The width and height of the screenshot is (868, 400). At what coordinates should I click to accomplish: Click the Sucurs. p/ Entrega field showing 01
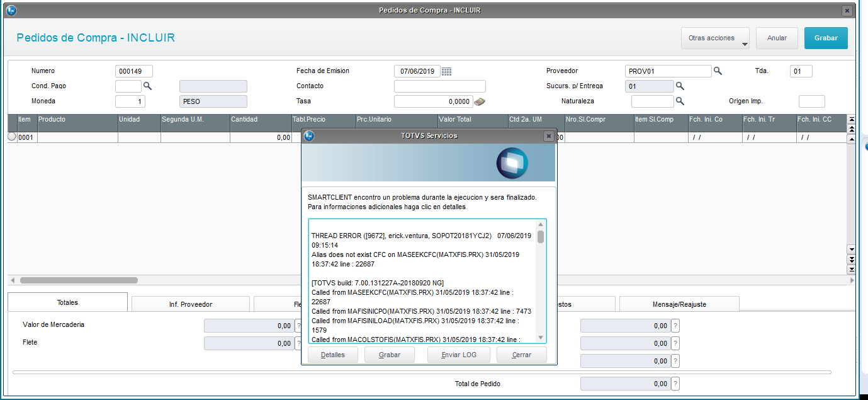click(650, 86)
